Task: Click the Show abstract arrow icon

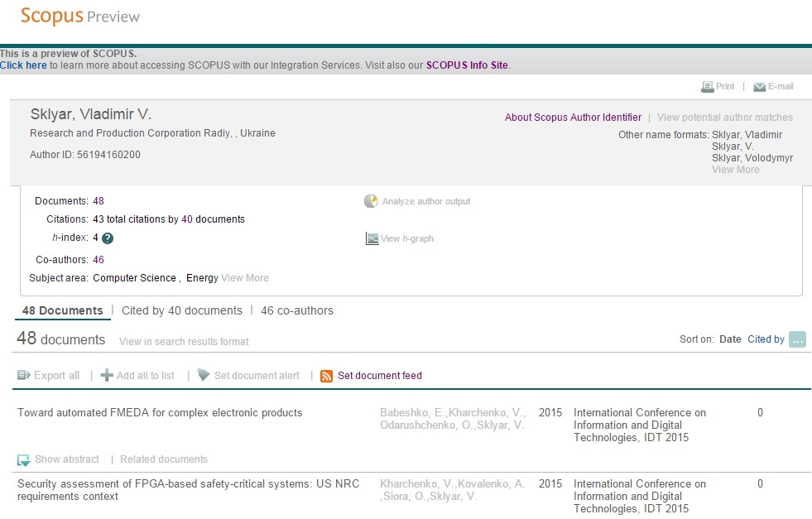Action: [x=24, y=460]
